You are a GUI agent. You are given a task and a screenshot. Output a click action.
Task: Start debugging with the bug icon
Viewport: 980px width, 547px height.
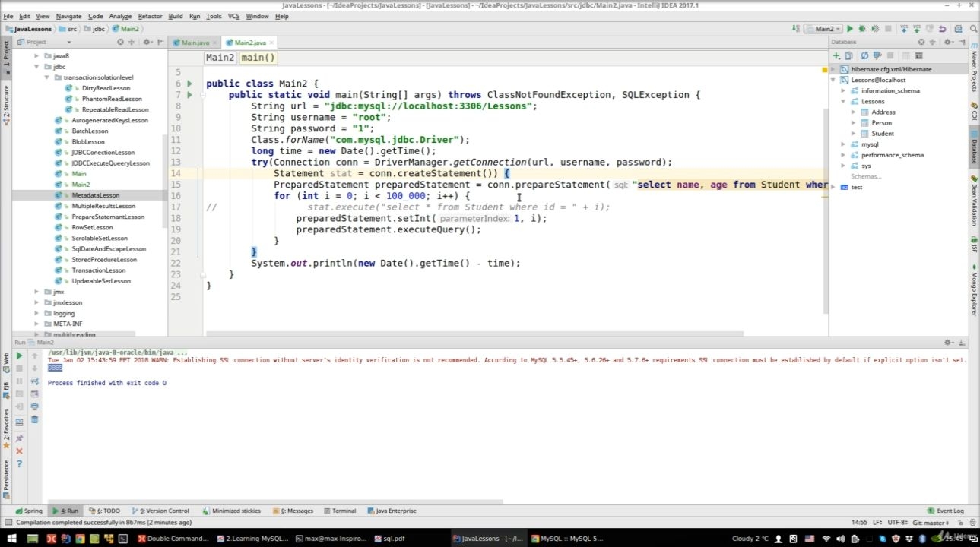click(862, 29)
